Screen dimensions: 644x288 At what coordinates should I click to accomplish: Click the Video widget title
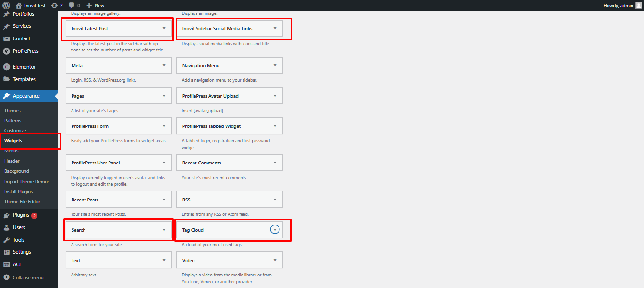click(x=189, y=261)
